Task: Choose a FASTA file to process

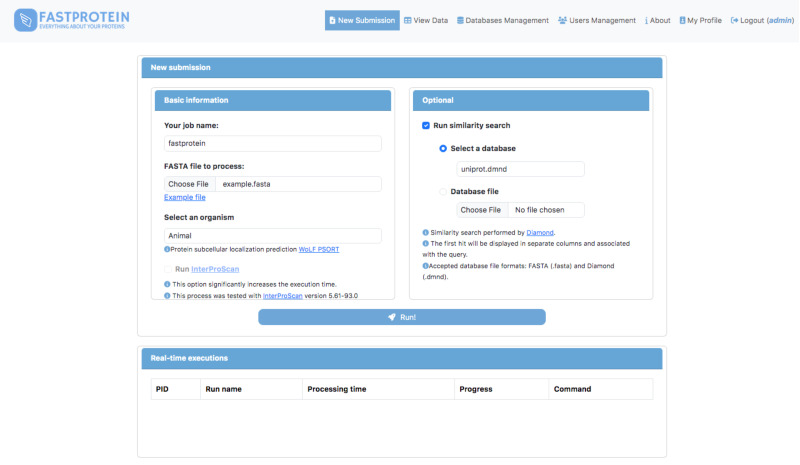Action: click(x=188, y=184)
